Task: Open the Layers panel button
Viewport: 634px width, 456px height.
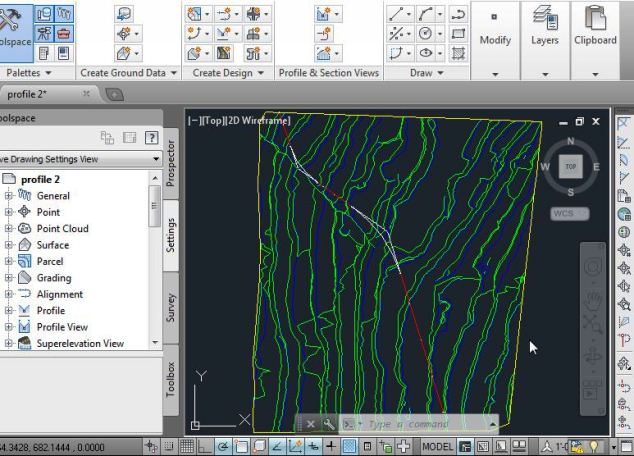Action: (x=545, y=40)
